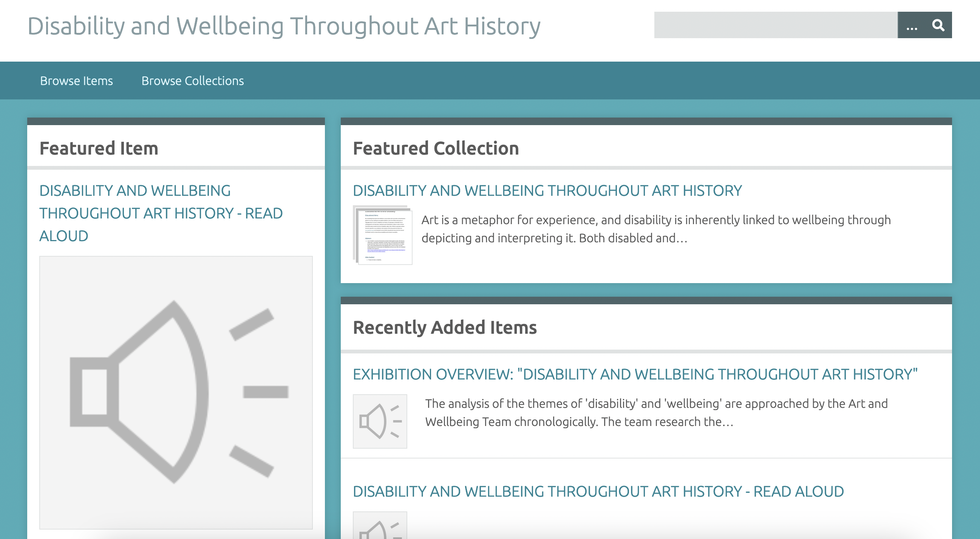The height and width of the screenshot is (539, 980).
Task: Open the Browse Collections menu
Action: coord(193,81)
